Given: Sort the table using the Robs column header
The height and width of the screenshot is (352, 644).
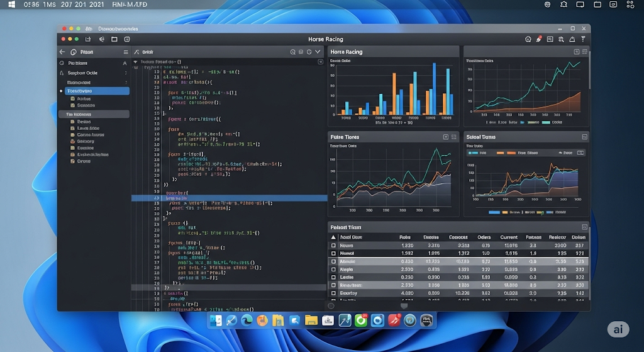Looking at the screenshot, I should [x=405, y=237].
